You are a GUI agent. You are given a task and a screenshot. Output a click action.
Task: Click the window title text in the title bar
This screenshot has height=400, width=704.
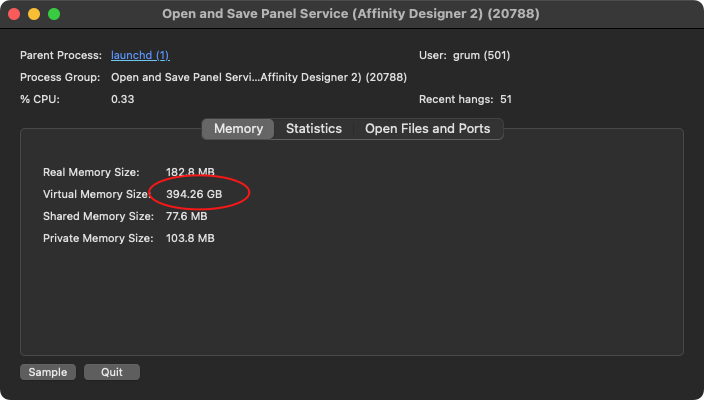click(351, 14)
